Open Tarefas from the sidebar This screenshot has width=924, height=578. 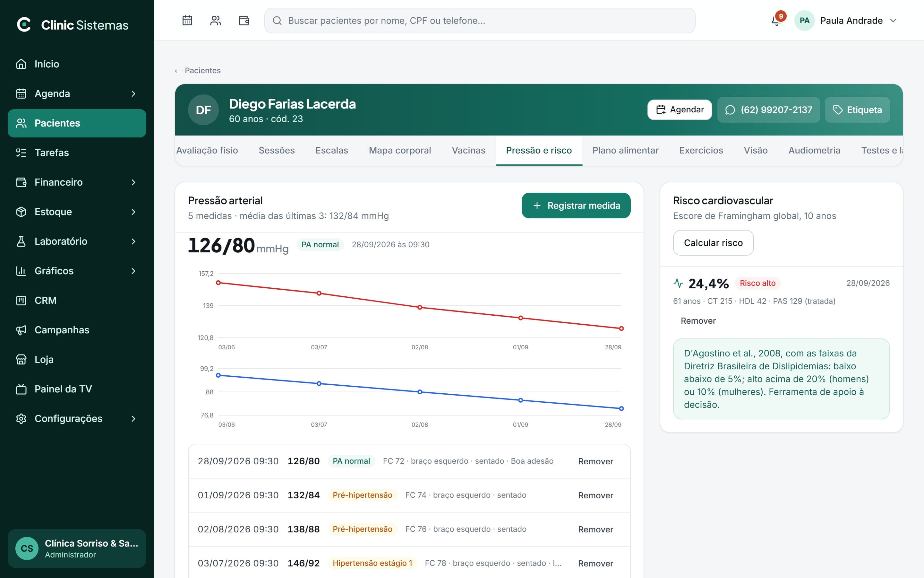tap(77, 153)
